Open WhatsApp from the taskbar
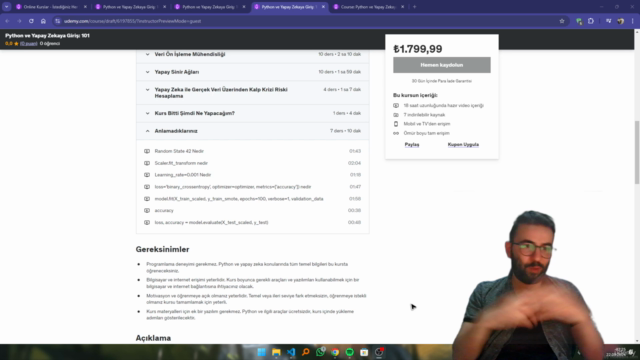The width and height of the screenshot is (640, 360). (320, 352)
